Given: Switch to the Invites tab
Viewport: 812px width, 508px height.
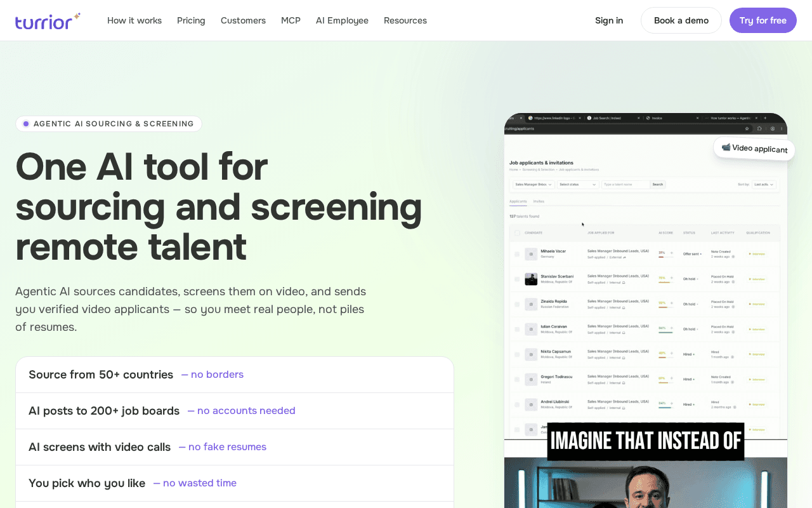Looking at the screenshot, I should pos(539,201).
